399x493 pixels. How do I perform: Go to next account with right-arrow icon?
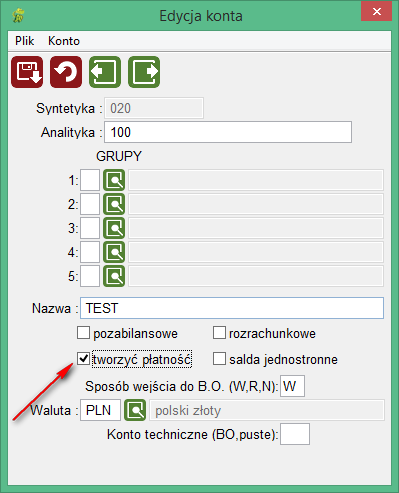coord(144,72)
